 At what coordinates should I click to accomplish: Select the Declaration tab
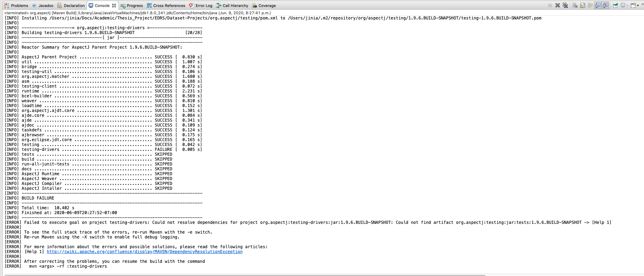71,6
